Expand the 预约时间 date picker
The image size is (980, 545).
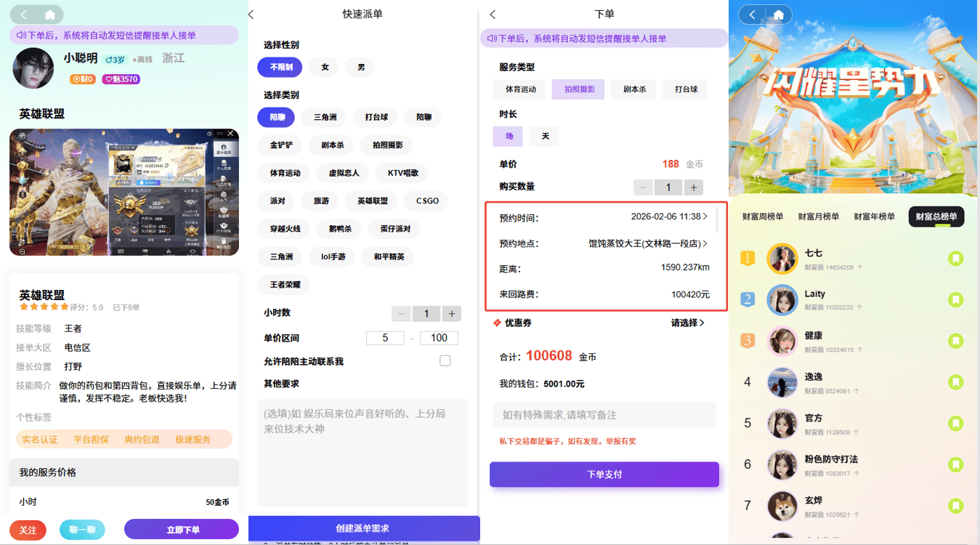click(670, 217)
